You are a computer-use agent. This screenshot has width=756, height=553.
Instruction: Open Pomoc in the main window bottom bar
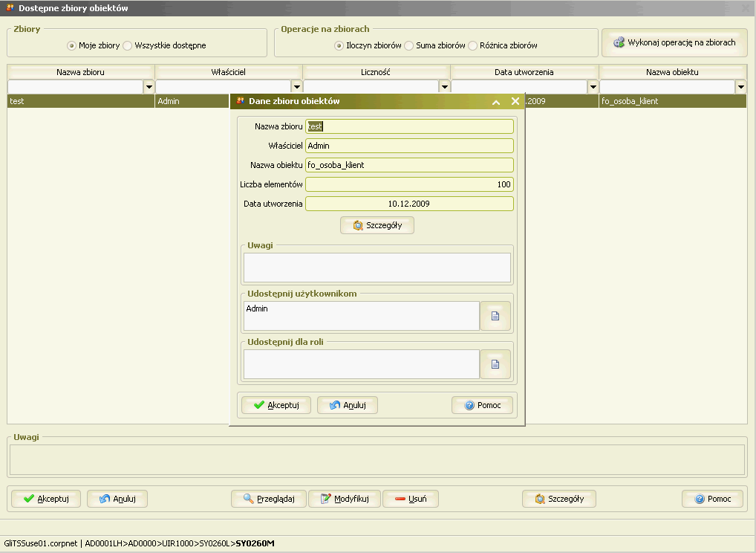coord(712,499)
